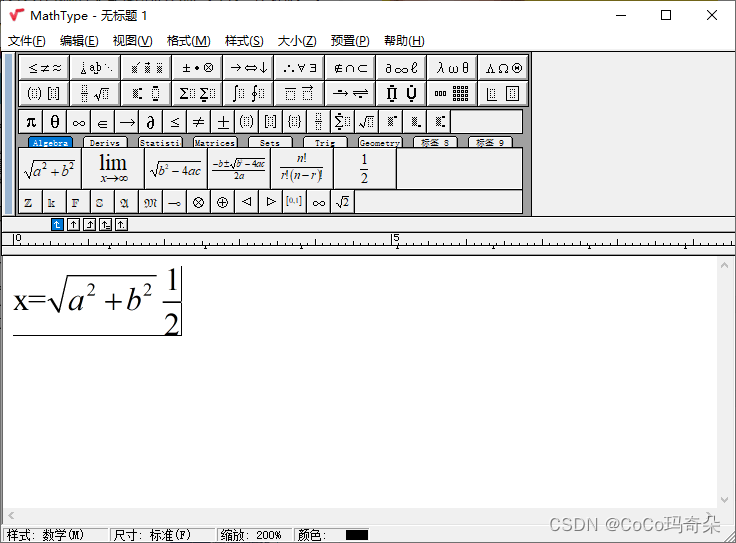Open the relational symbols palette (≤≠≈)

pyautogui.click(x=44, y=68)
